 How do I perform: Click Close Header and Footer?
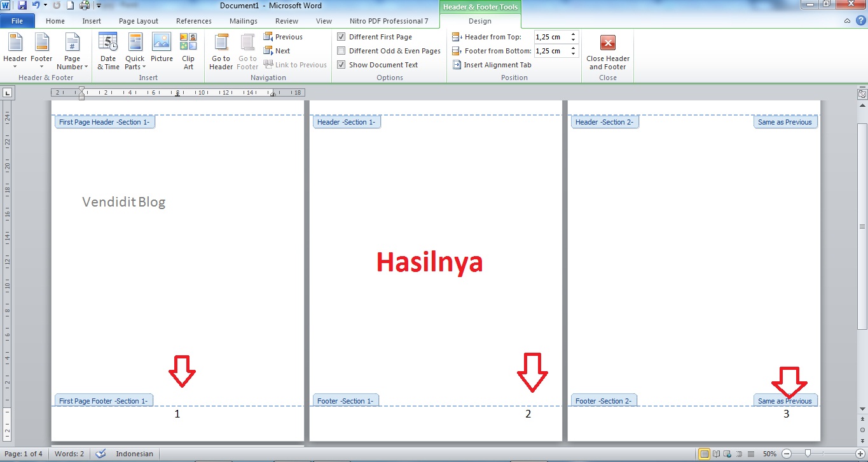(607, 55)
